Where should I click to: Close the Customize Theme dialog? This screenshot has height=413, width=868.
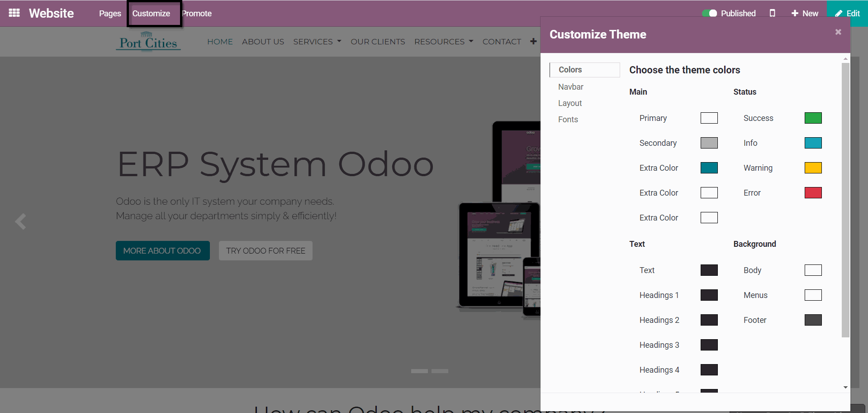(x=838, y=32)
